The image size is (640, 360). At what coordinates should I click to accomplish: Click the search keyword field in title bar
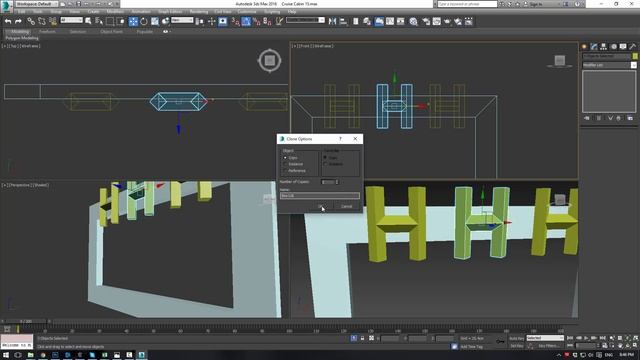pyautogui.click(x=467, y=4)
